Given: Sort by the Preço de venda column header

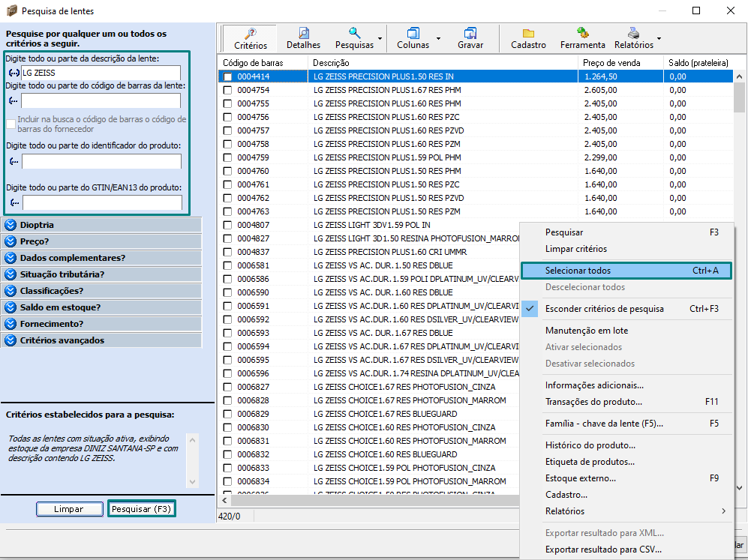Looking at the screenshot, I should 620,63.
